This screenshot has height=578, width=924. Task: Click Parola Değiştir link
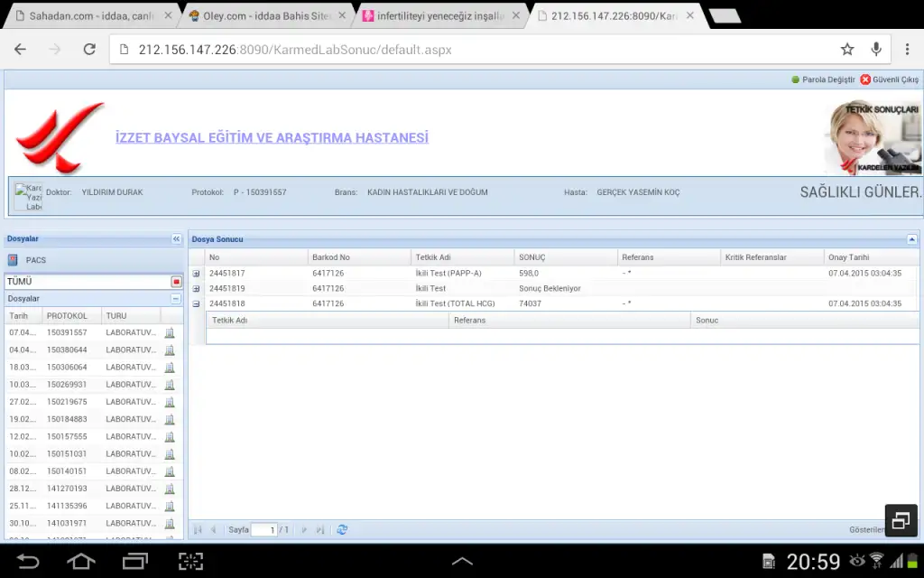(827, 79)
